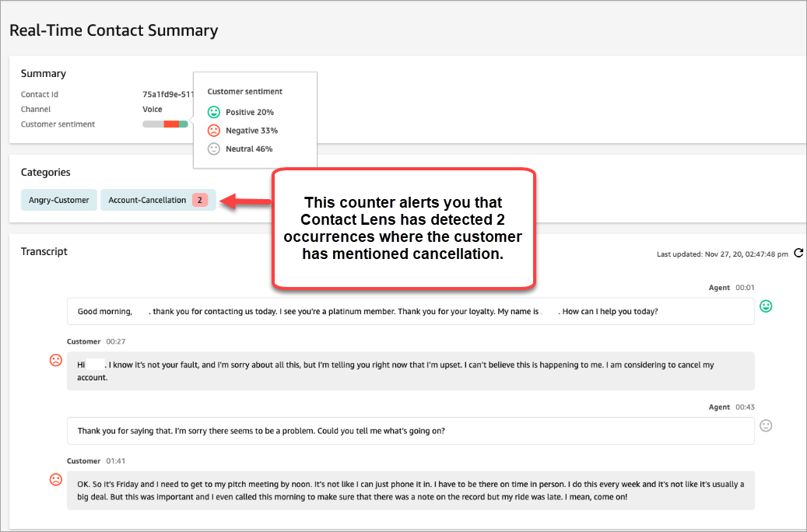Select the agent's good morning message bubble
The width and height of the screenshot is (807, 532).
click(x=410, y=311)
